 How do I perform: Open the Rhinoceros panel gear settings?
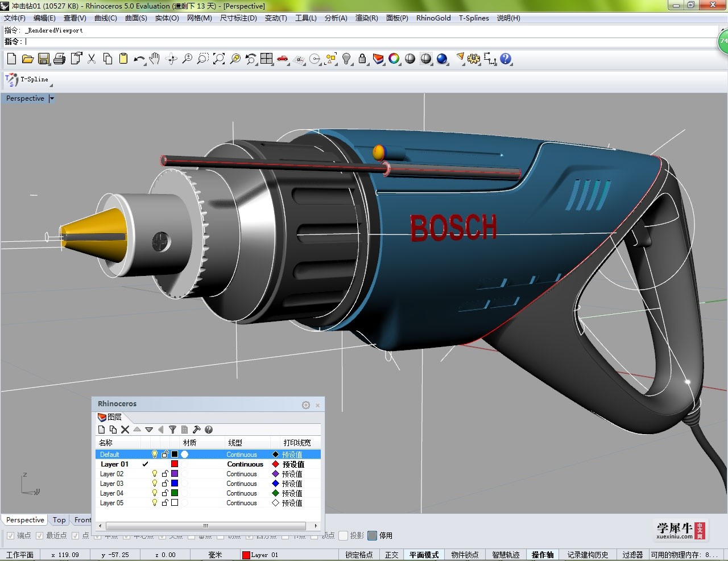coord(306,405)
